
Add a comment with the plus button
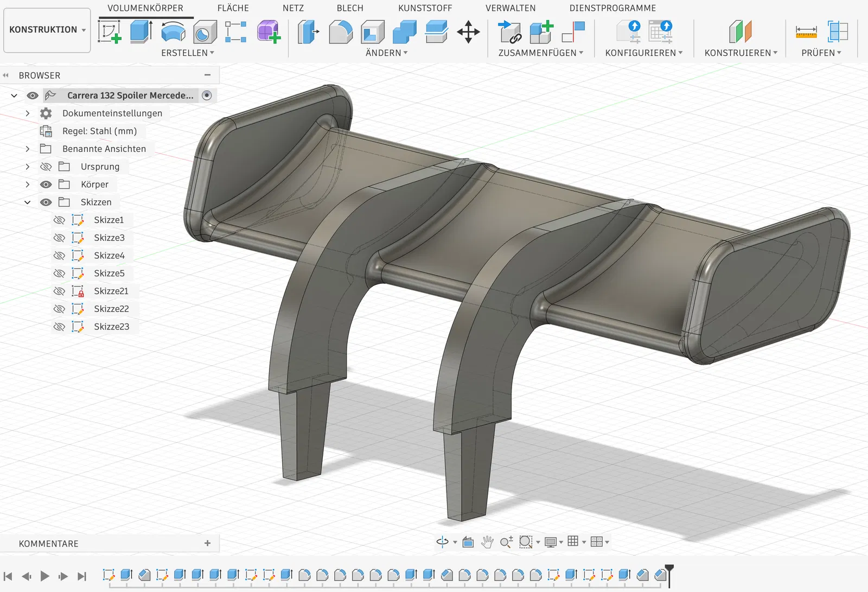click(x=207, y=543)
